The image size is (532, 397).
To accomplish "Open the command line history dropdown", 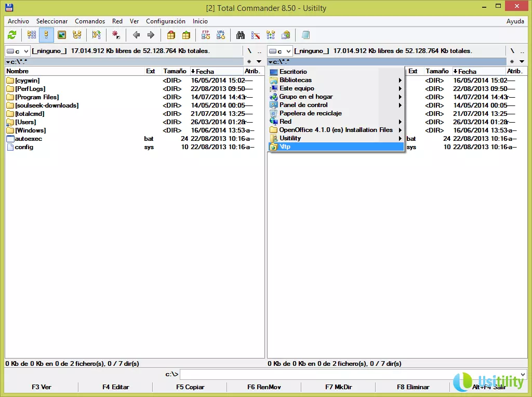I will (x=523, y=374).
